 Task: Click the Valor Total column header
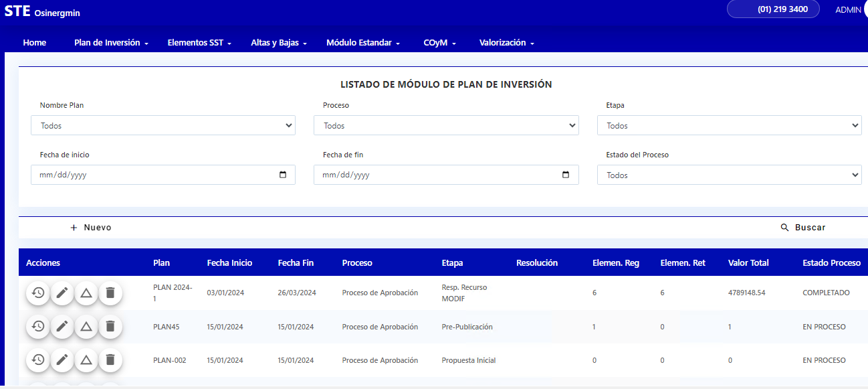[748, 263]
